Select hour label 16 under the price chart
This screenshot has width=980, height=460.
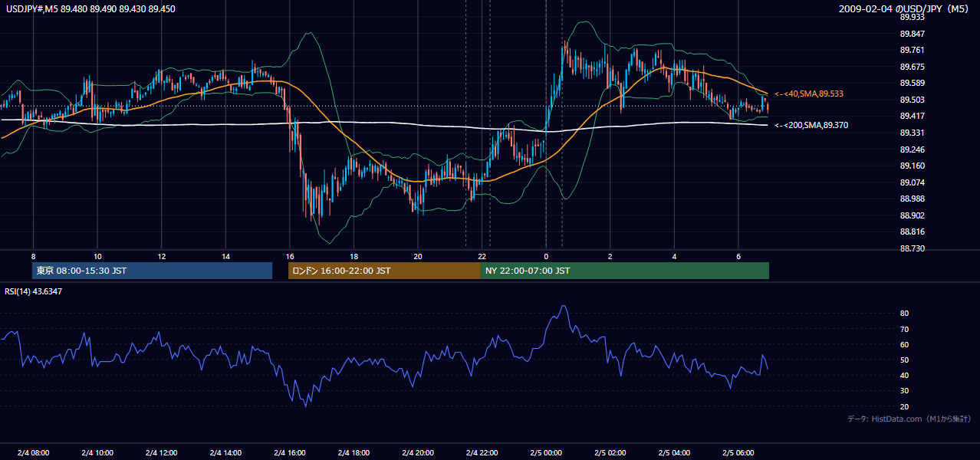click(x=289, y=256)
